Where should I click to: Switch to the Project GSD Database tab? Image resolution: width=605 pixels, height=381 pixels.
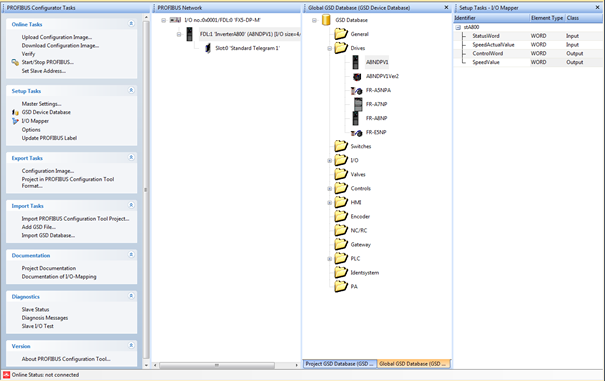[x=340, y=364]
